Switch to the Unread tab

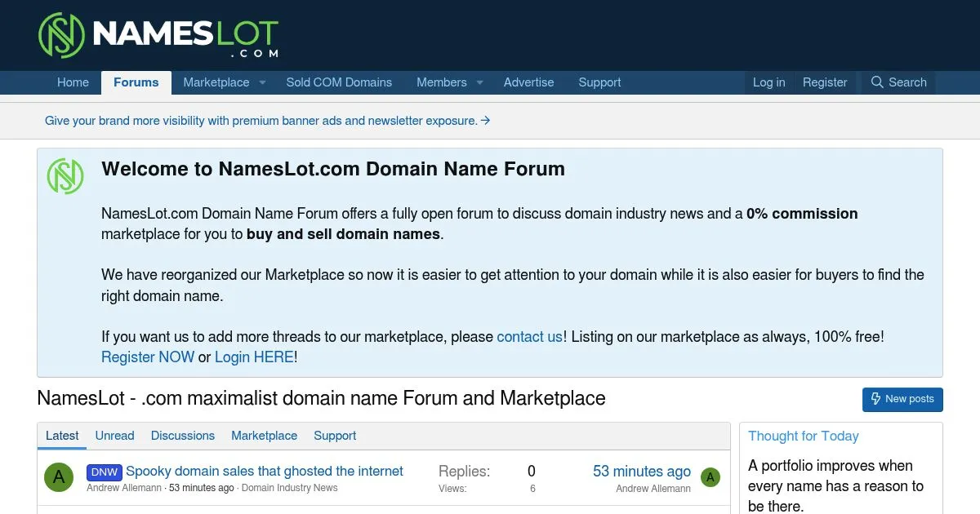point(114,436)
